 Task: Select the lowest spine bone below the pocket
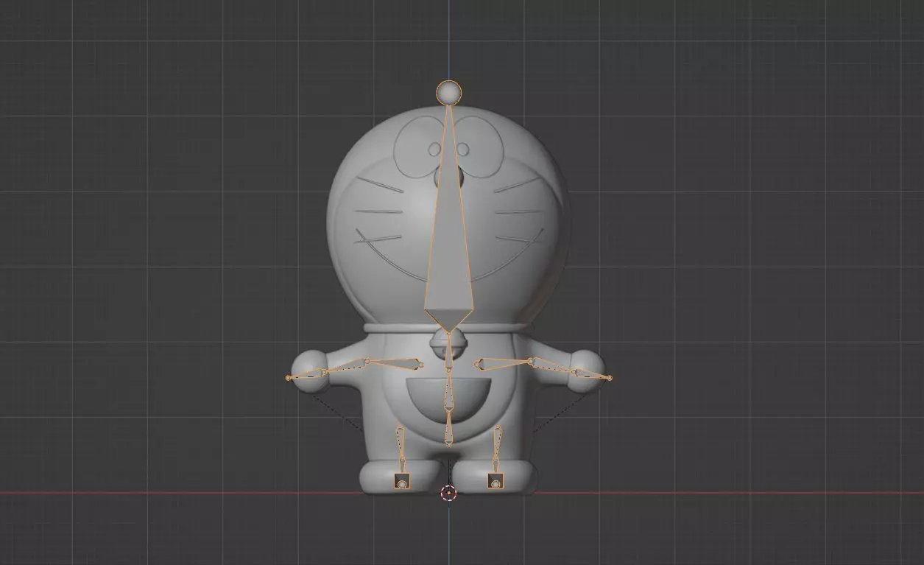(448, 428)
